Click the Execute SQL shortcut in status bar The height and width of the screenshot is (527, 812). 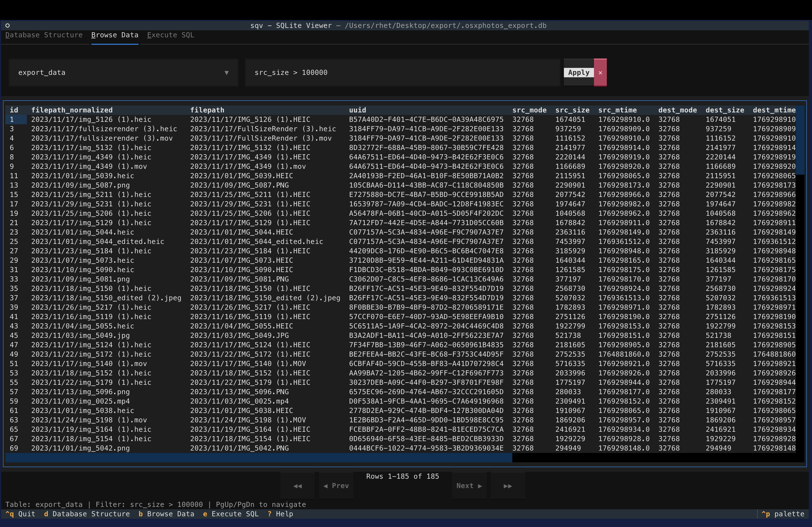[x=231, y=514]
